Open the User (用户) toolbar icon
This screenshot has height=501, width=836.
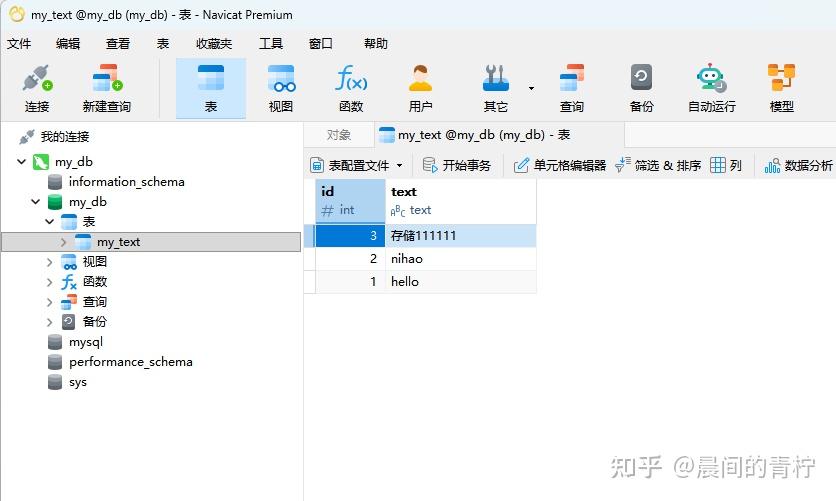point(420,88)
